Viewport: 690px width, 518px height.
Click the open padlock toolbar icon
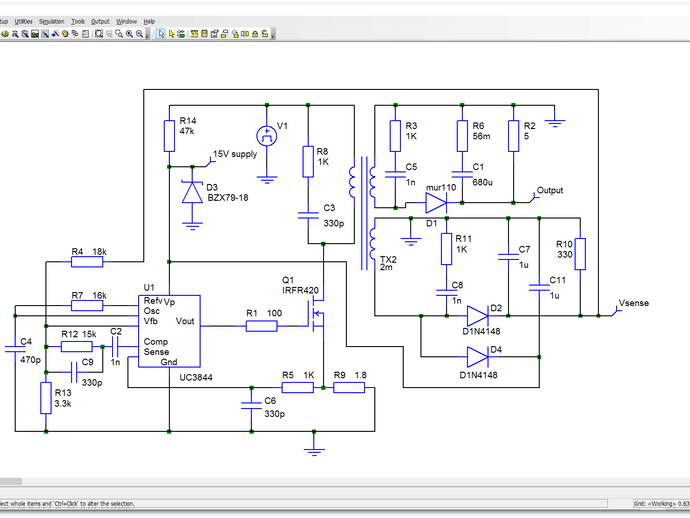coord(265,33)
